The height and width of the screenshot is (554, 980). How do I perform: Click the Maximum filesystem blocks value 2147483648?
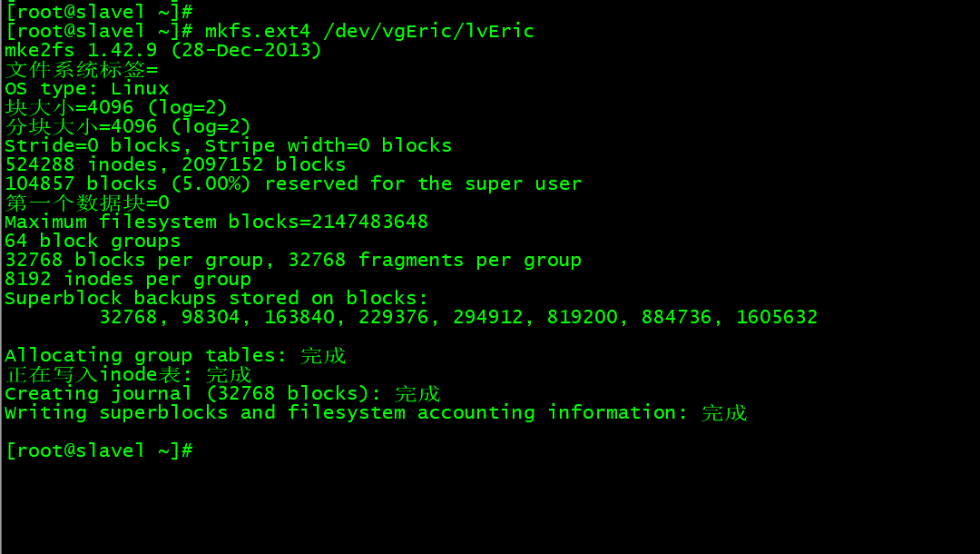369,222
